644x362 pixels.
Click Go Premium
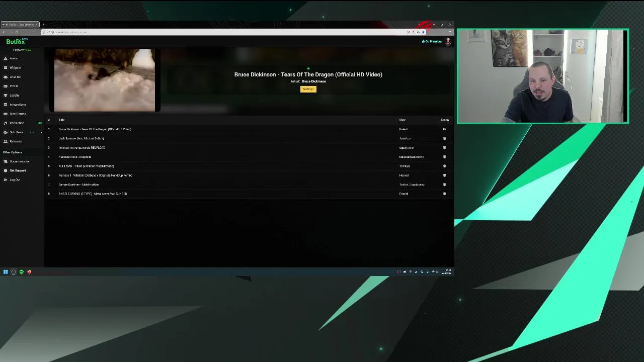[432, 41]
